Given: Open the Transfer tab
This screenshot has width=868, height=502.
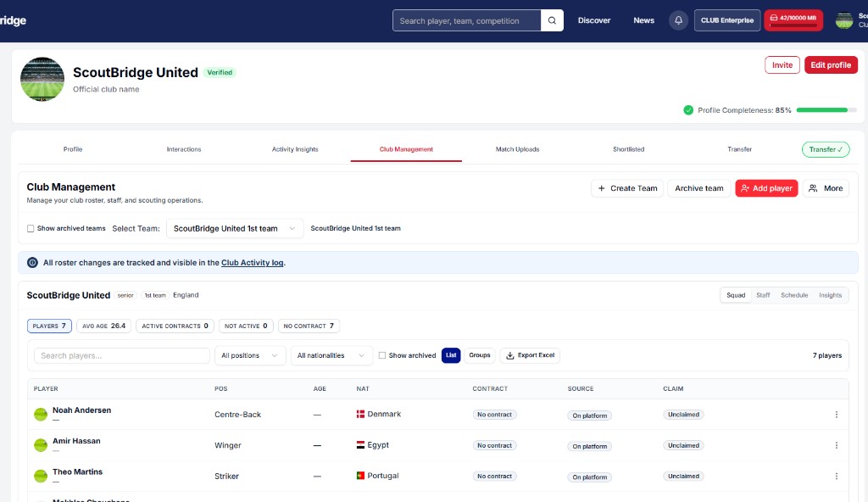Looking at the screenshot, I should pos(739,149).
